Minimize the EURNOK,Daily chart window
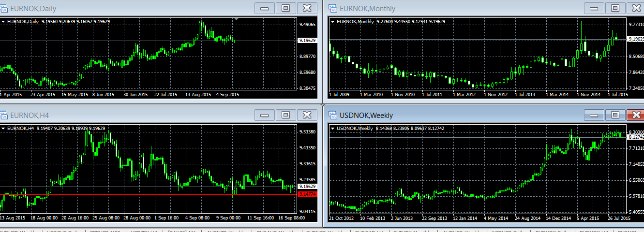Viewport: 644px width, 232px height. click(265, 8)
